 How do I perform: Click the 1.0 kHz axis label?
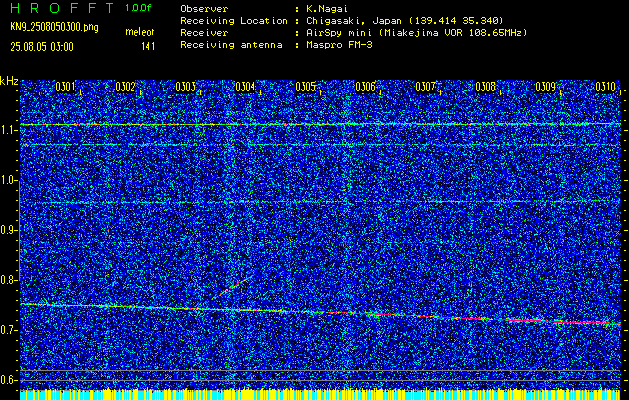click(x=7, y=181)
